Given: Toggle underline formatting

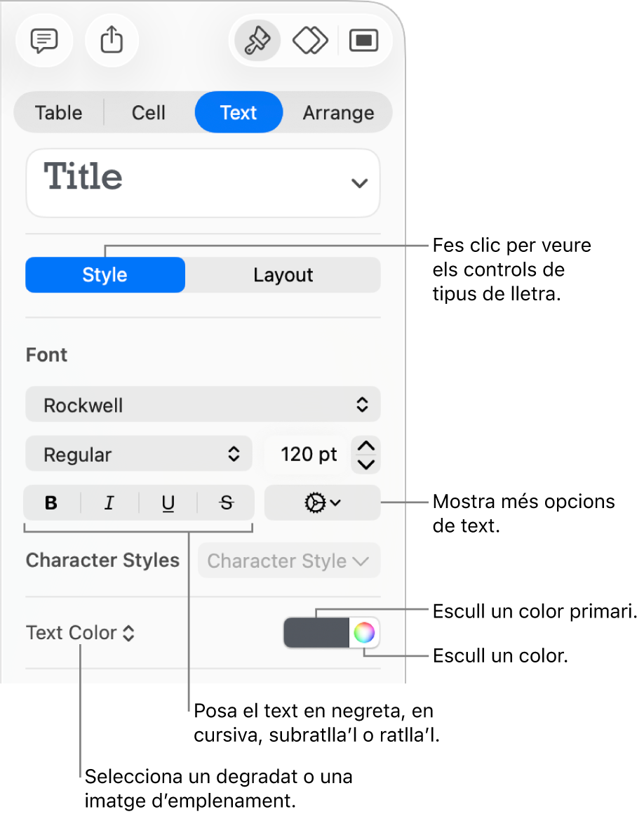Looking at the screenshot, I should coord(168,503).
